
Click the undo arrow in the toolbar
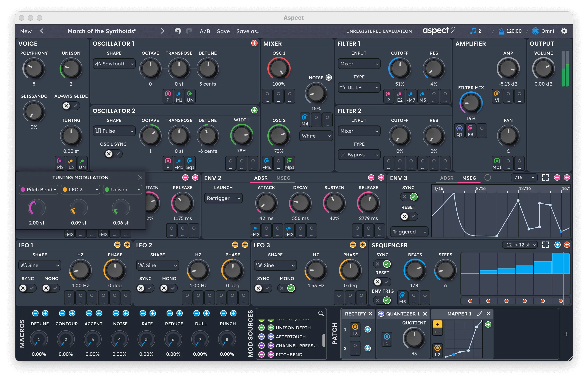(x=177, y=31)
